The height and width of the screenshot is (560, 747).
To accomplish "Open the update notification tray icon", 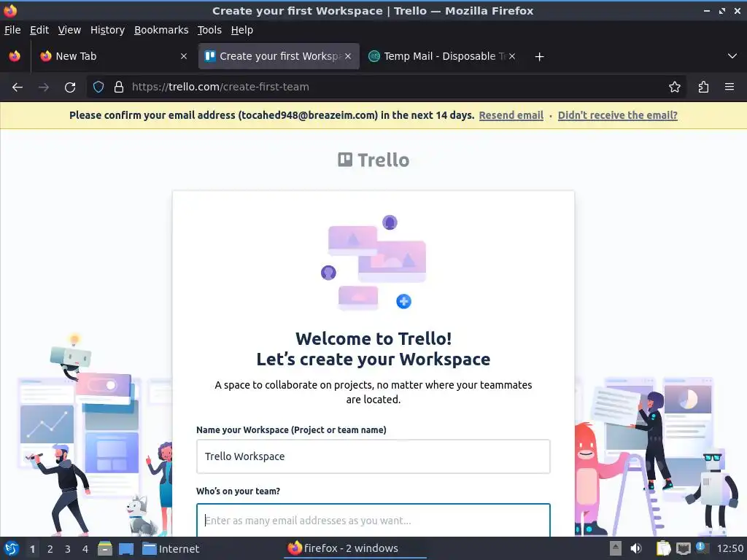I will pos(703,548).
